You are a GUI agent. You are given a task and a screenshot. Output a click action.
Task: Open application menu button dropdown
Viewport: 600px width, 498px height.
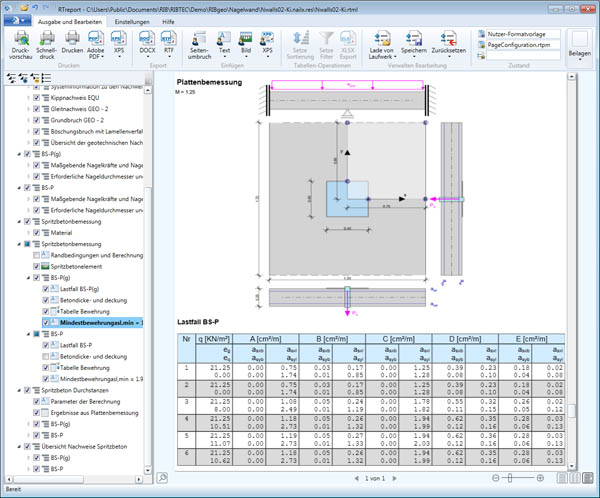tap(17, 21)
